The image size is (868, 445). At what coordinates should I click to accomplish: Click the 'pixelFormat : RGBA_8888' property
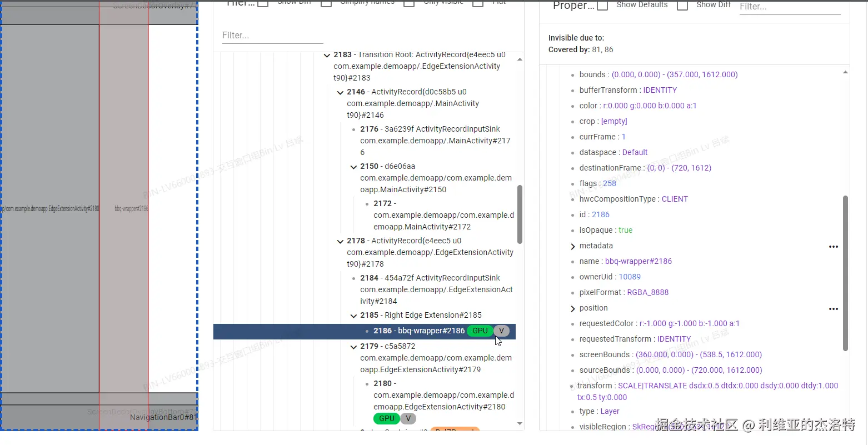point(623,292)
